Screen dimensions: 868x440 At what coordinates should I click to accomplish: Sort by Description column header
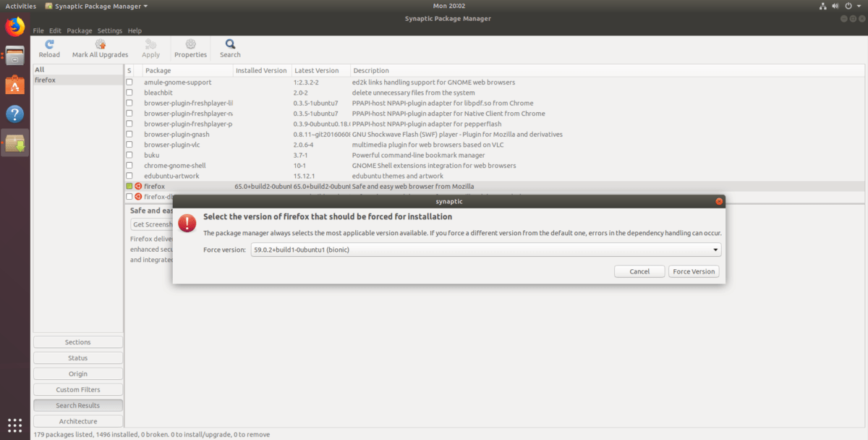click(608, 70)
